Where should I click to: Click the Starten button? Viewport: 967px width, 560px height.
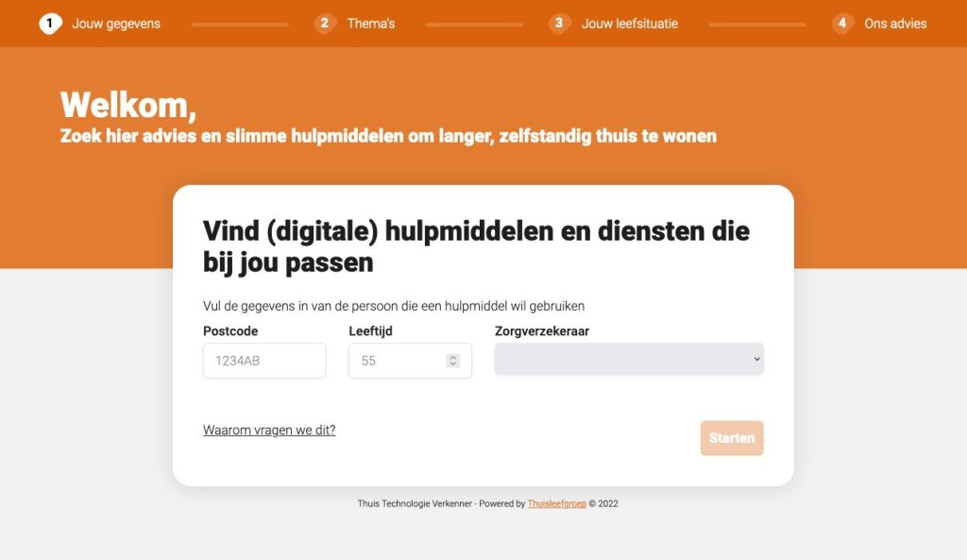[732, 438]
